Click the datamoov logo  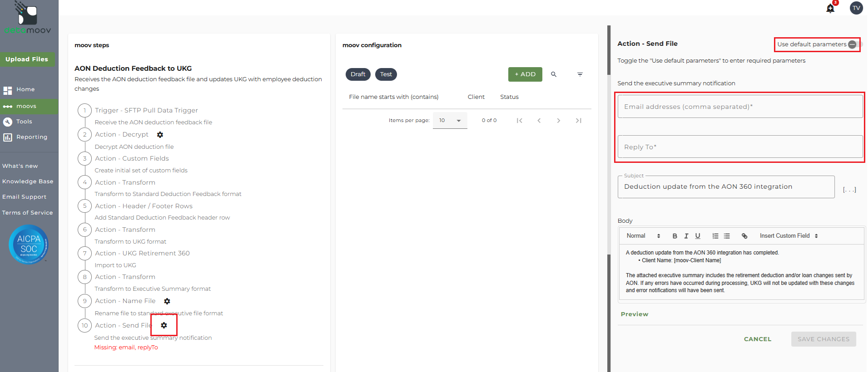(x=27, y=18)
